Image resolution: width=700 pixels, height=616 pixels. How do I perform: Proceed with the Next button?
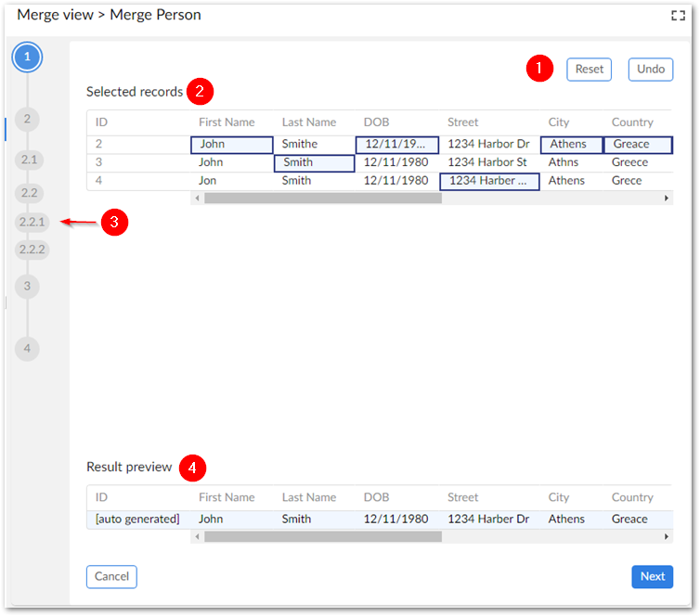click(652, 576)
